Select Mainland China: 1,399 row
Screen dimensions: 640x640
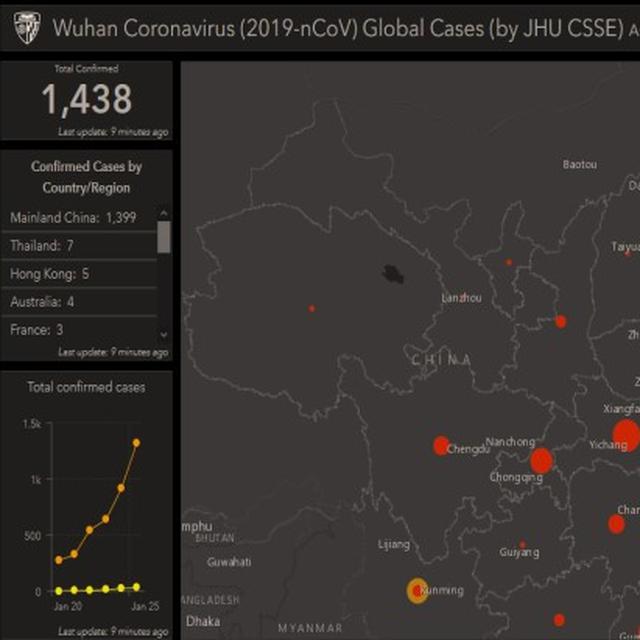(80, 218)
